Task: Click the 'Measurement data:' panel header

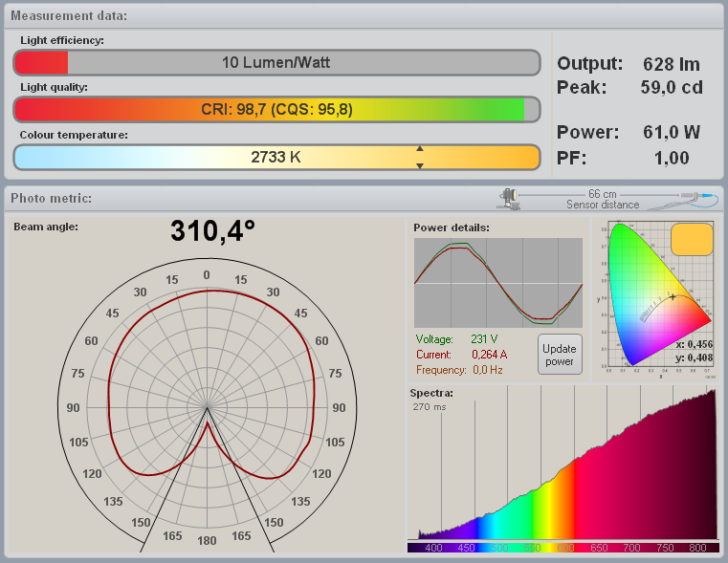Action: [x=69, y=15]
